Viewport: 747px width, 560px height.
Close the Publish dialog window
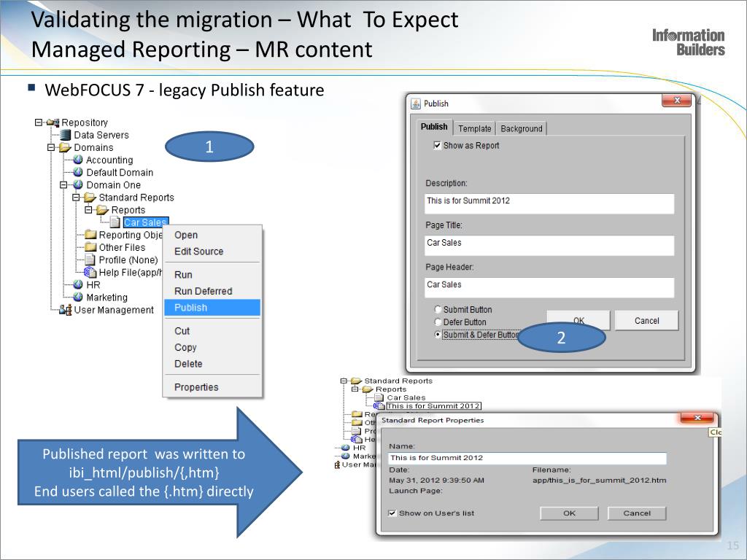pos(676,101)
